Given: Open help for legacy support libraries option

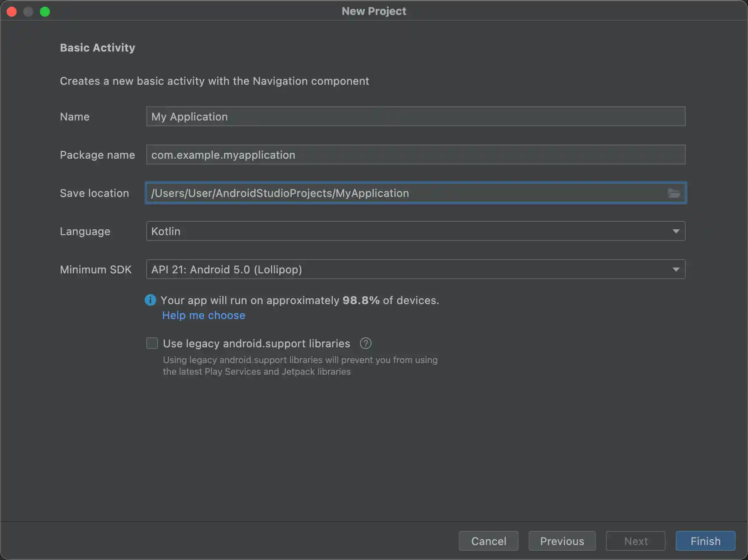Looking at the screenshot, I should [x=365, y=343].
